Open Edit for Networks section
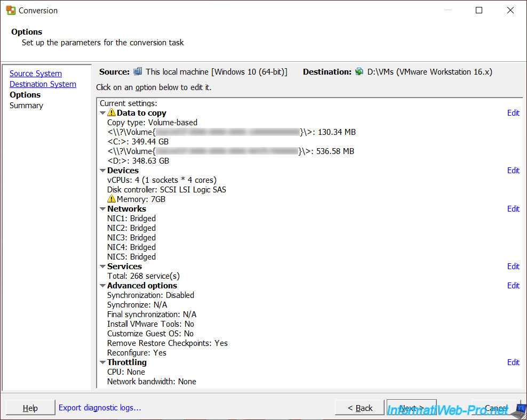The image size is (527, 420). [x=513, y=209]
